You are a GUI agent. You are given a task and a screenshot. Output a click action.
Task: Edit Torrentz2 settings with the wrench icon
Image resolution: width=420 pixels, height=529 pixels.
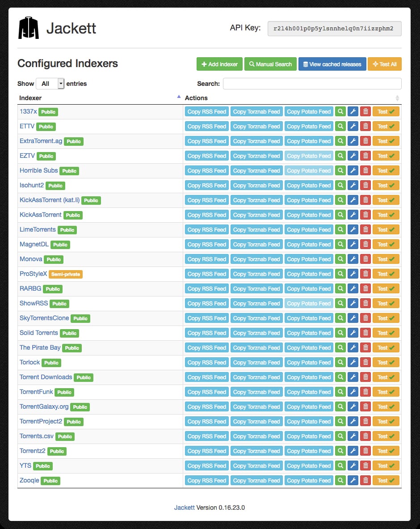click(353, 451)
